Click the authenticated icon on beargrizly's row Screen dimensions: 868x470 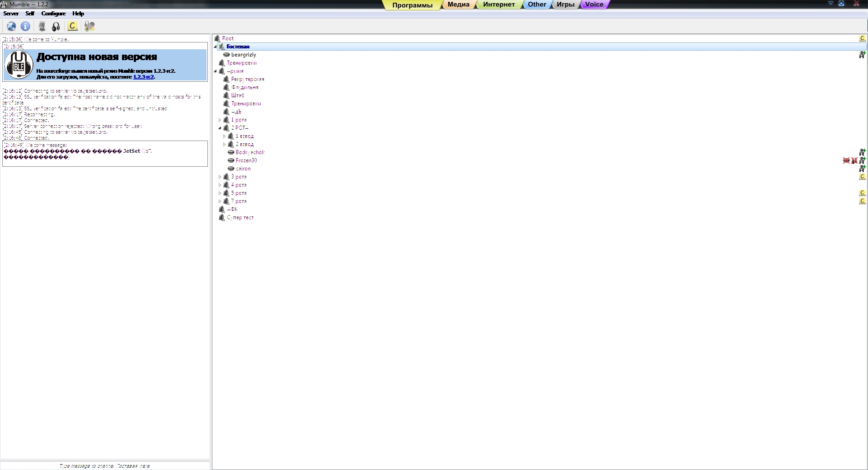(862, 55)
